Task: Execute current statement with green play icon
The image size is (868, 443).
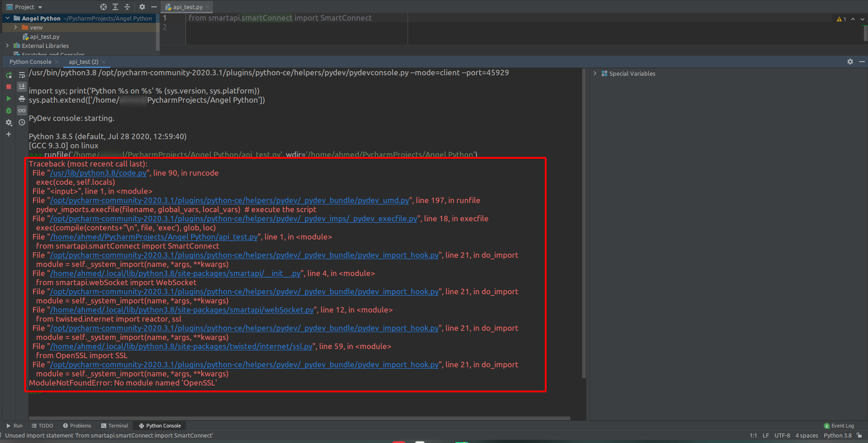Action: click(x=9, y=99)
